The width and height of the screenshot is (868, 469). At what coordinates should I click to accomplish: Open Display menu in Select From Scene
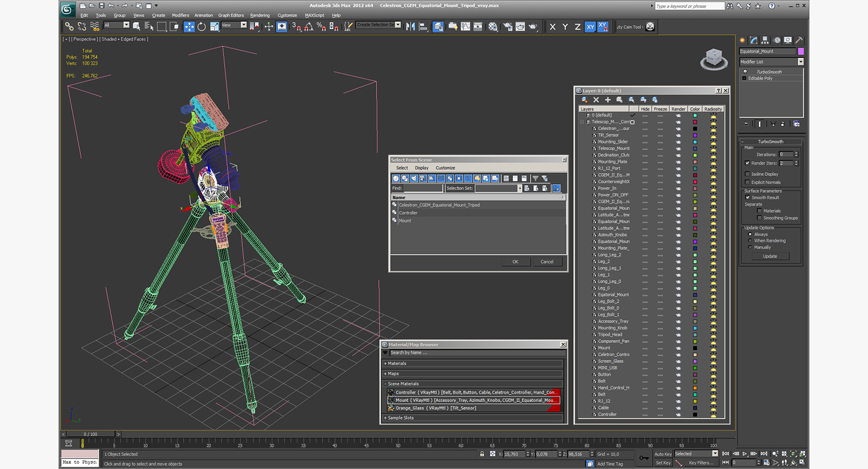point(422,168)
